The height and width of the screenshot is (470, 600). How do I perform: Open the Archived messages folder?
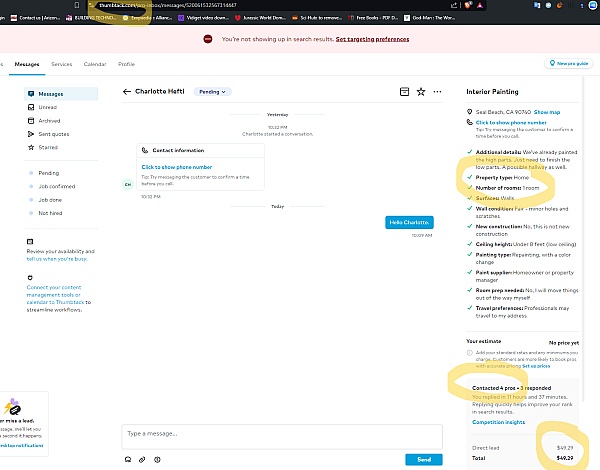click(x=51, y=120)
